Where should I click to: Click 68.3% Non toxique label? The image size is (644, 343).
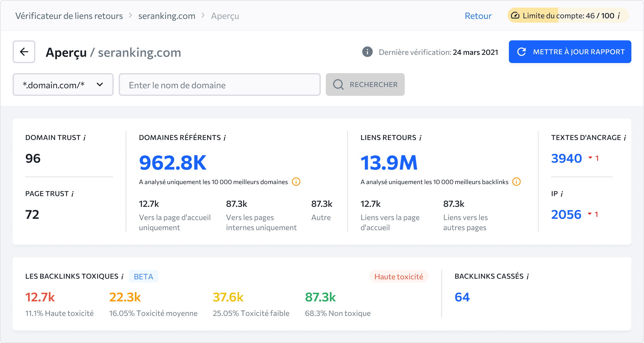(338, 313)
